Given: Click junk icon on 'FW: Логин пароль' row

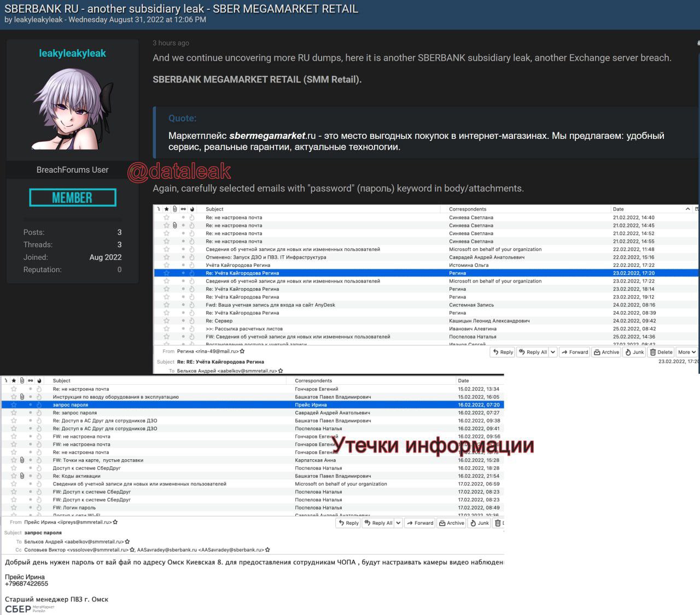Looking at the screenshot, I should [x=39, y=508].
